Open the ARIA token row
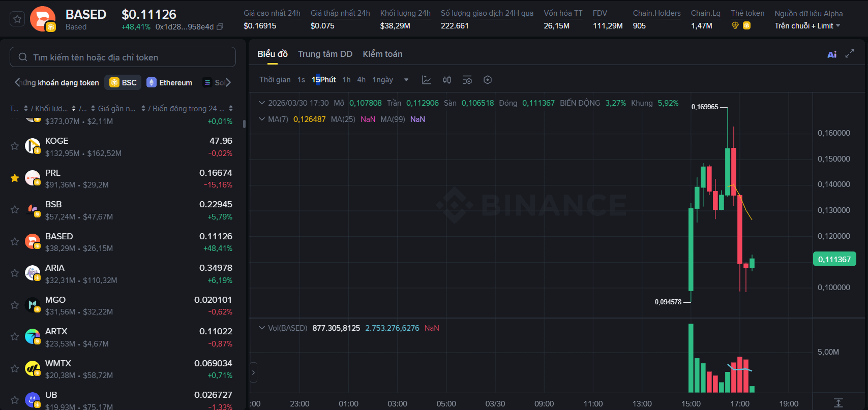Image resolution: width=868 pixels, height=410 pixels. pos(123,273)
